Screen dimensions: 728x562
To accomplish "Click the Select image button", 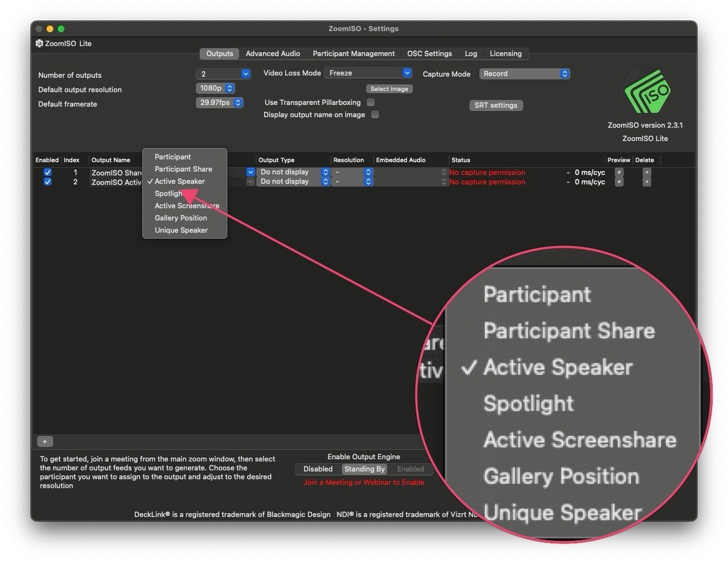I will click(389, 88).
